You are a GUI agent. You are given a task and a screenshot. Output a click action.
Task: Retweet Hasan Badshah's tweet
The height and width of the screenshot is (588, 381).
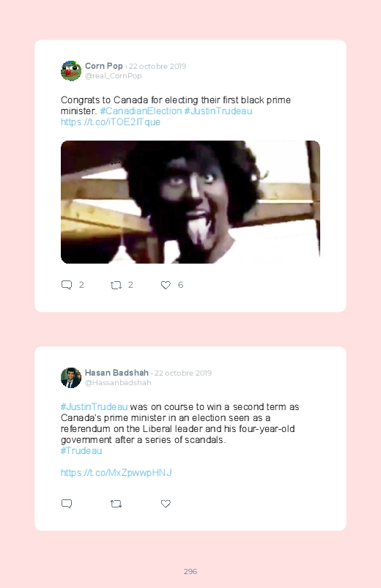116,504
